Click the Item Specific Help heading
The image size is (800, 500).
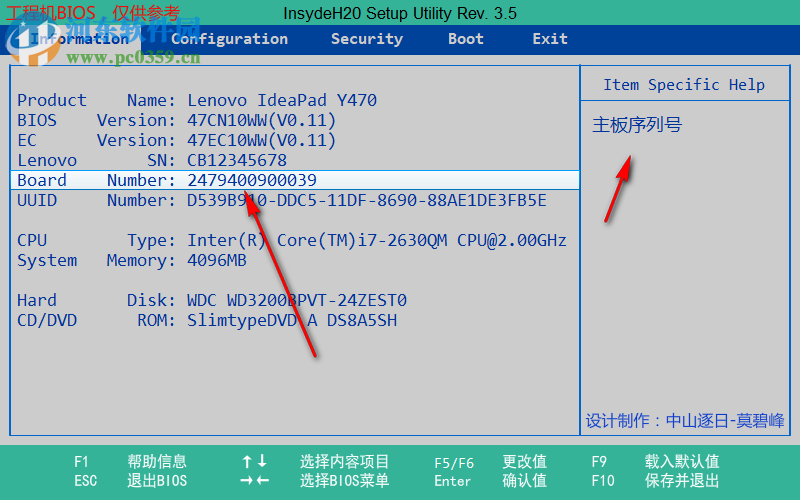click(684, 85)
